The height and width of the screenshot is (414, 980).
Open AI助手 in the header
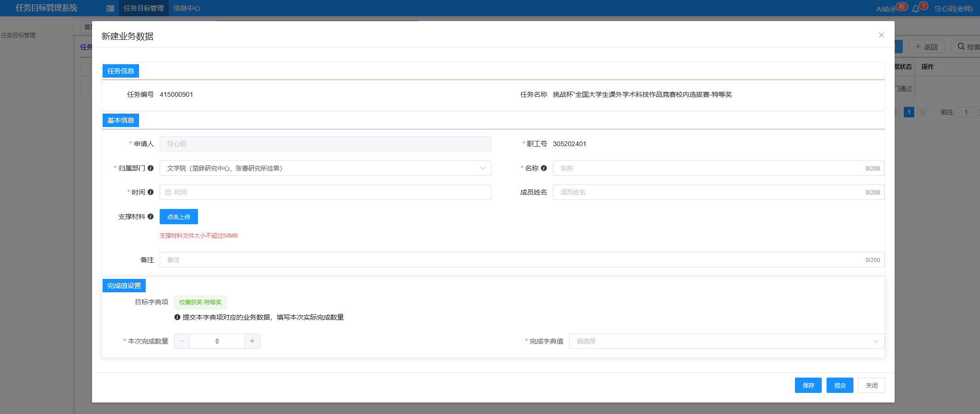click(886, 9)
